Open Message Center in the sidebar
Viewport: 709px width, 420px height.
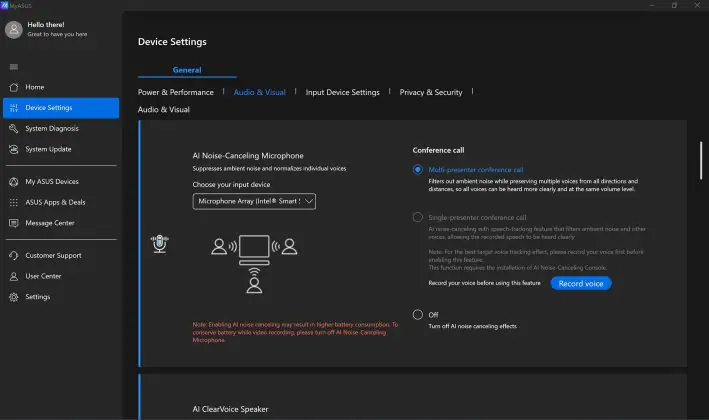pos(61,223)
